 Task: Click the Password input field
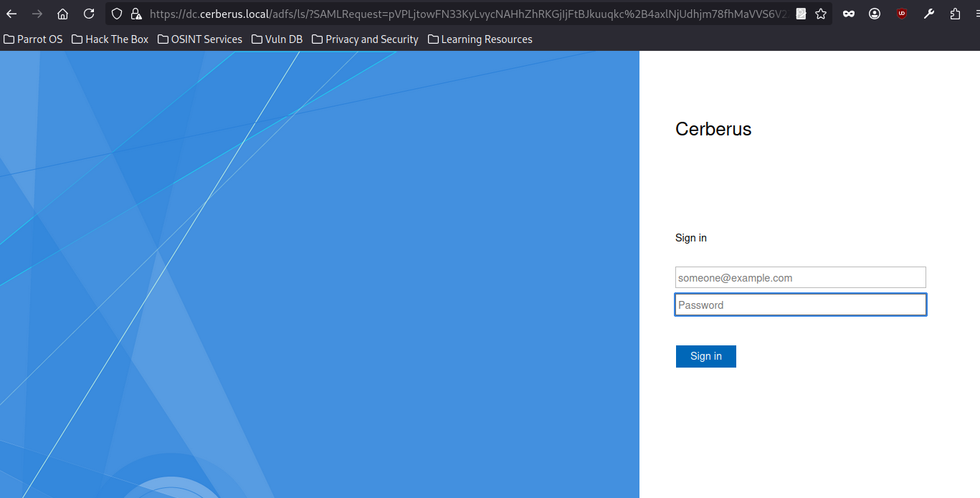point(800,305)
